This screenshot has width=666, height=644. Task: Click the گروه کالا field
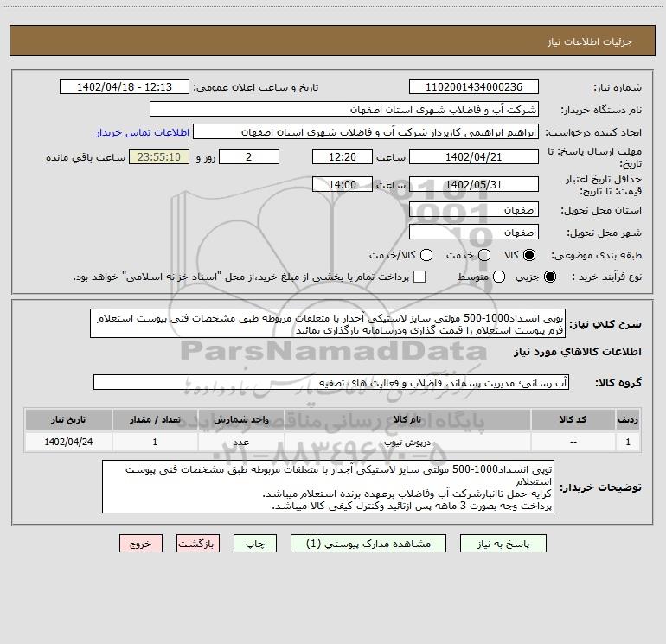click(331, 382)
